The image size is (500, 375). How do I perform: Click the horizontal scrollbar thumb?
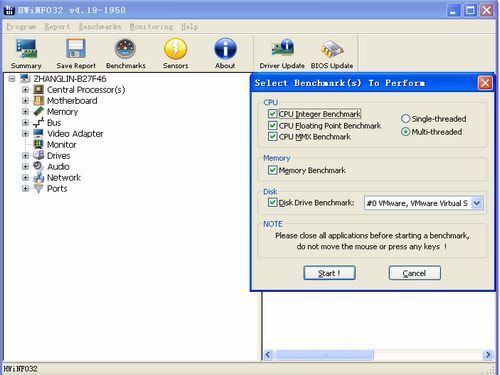[x=324, y=355]
